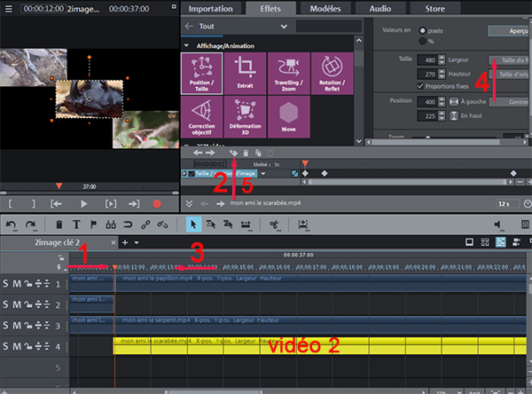Collapse the Affichage/Animation section
This screenshot has width=532, height=394.
tap(187, 45)
